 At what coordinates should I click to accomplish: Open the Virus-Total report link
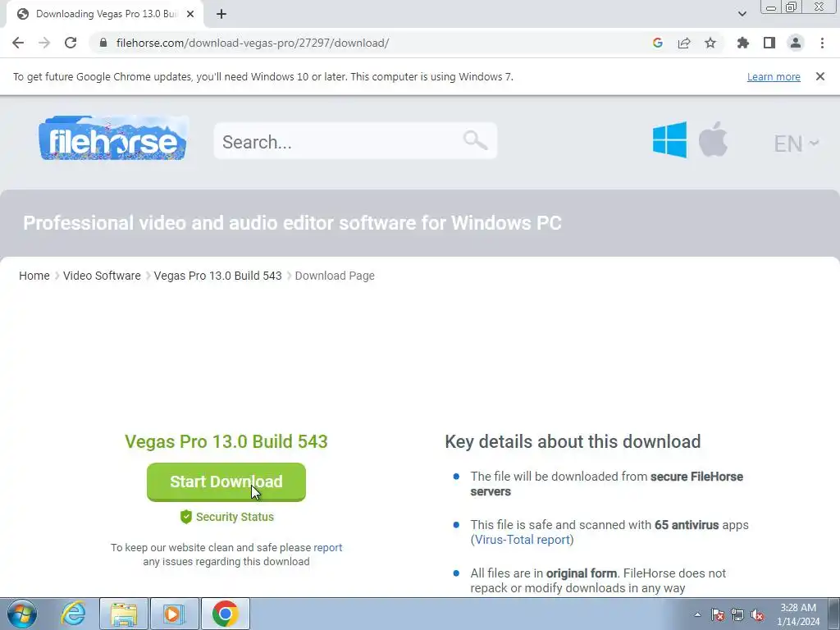pos(523,540)
